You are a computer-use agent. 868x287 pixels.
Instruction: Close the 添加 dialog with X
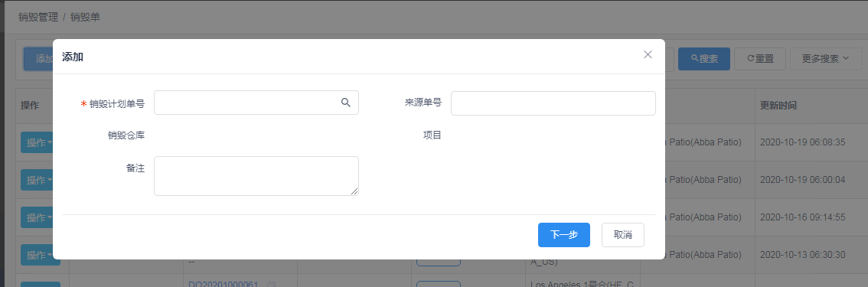[x=648, y=55]
